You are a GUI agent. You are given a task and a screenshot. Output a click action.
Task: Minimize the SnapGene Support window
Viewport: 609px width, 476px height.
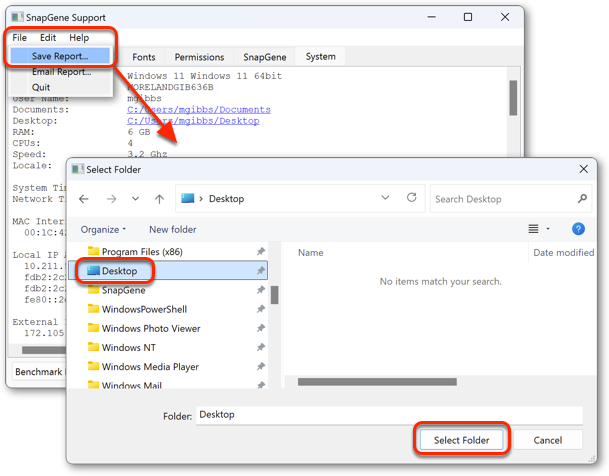pos(432,17)
